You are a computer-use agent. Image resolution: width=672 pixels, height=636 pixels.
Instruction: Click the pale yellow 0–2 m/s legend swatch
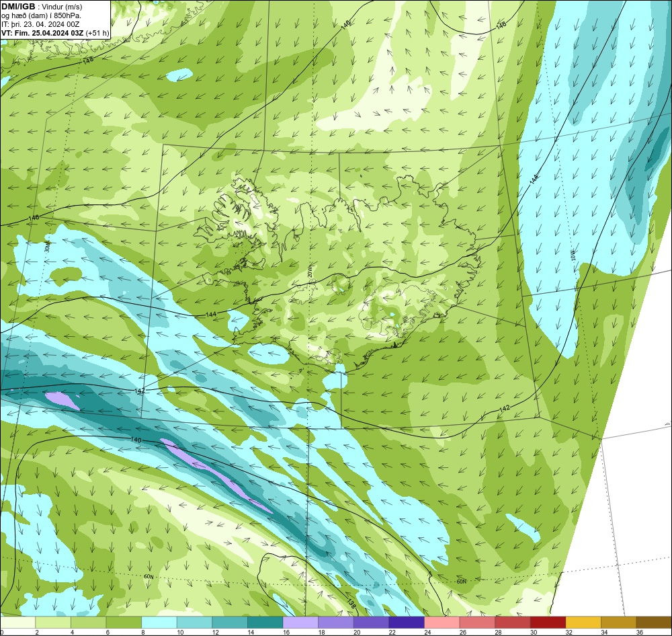[x=17, y=623]
